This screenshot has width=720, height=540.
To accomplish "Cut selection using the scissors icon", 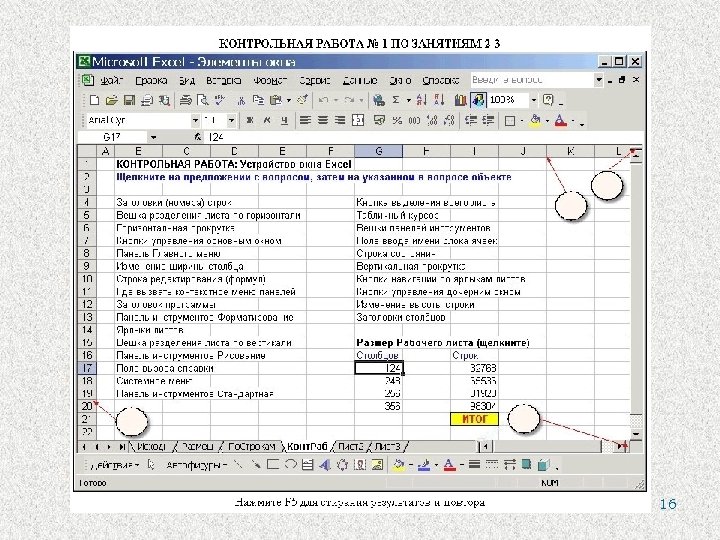I will (241, 100).
